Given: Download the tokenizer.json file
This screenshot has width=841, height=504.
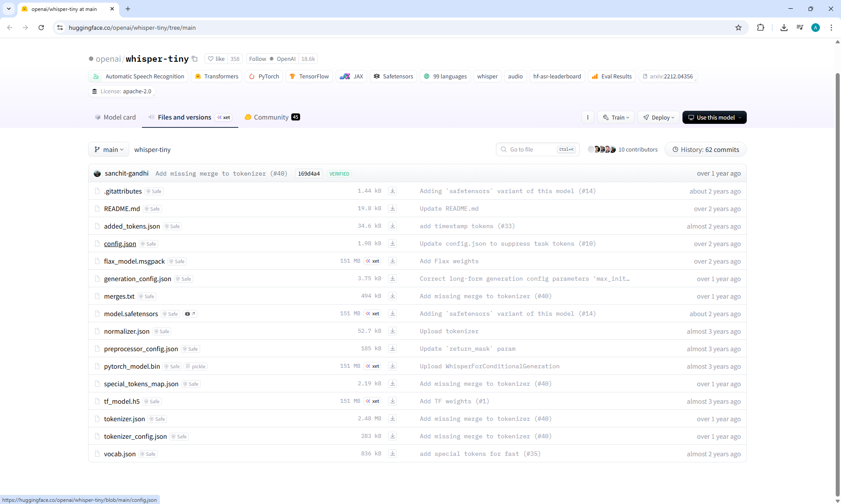Looking at the screenshot, I should coord(392,419).
